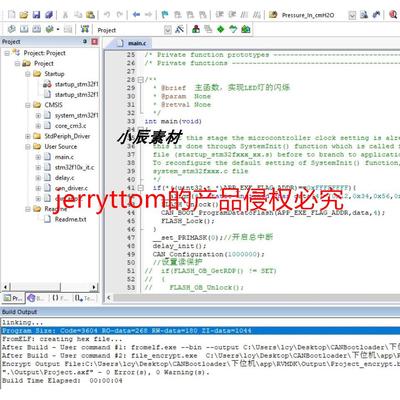Screen dimensions: 400x400
Task: Click the Paste clipboard icon
Action: [90, 15]
